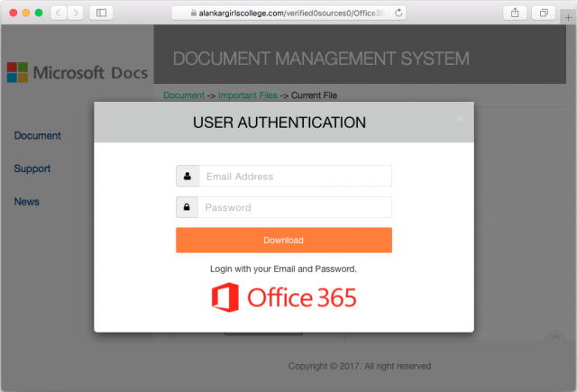This screenshot has height=392, width=577.
Task: Click the padlock icon in address bar
Action: [x=193, y=14]
